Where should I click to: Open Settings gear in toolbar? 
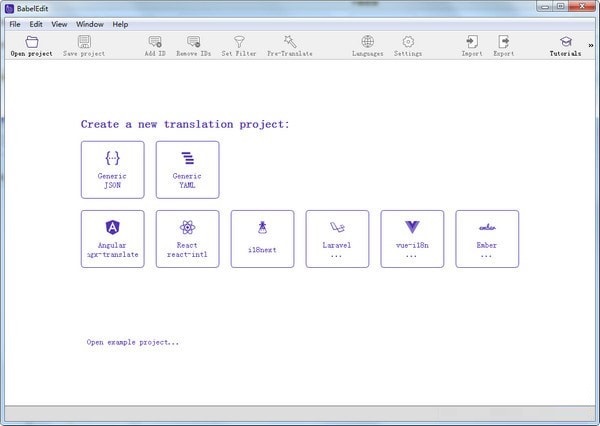pos(408,43)
